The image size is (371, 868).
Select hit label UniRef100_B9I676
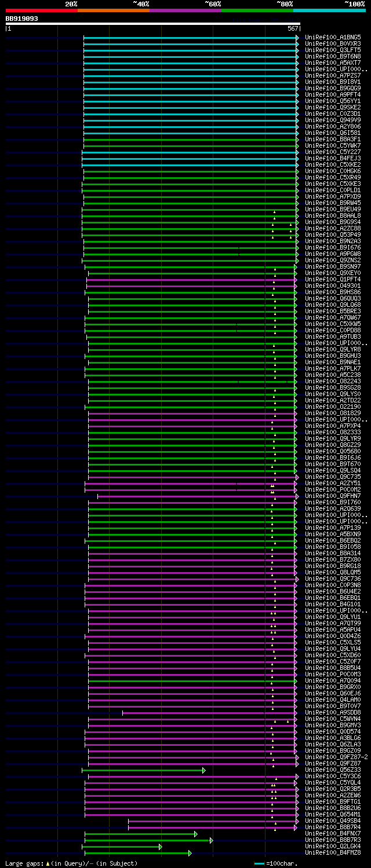(x=333, y=247)
